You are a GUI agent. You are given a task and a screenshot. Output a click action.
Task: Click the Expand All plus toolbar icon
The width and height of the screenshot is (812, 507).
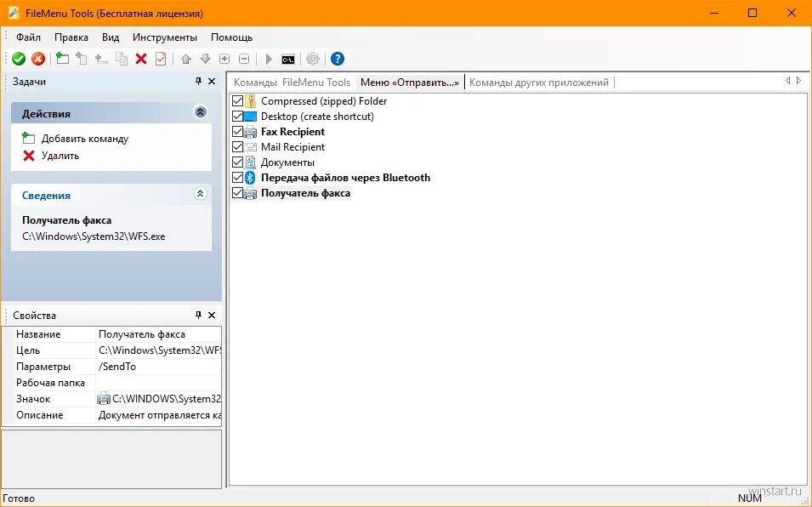tap(224, 59)
